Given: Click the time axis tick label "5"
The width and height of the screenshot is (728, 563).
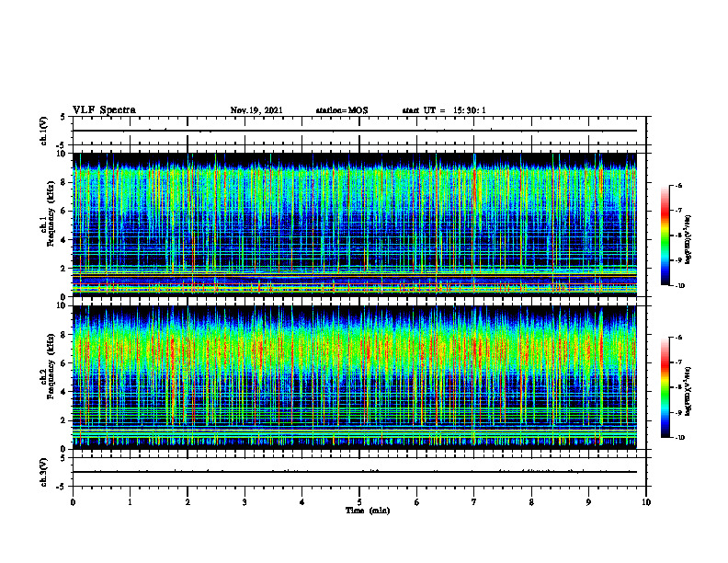Looking at the screenshot, I should (x=359, y=502).
